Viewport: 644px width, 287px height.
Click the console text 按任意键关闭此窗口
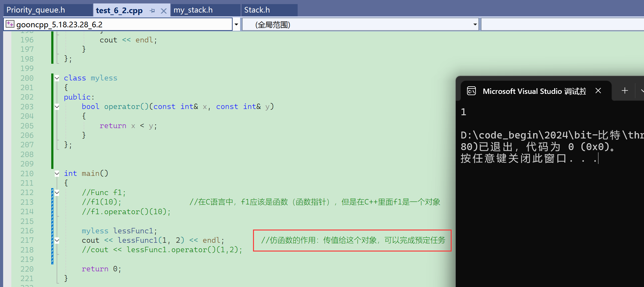click(x=513, y=158)
